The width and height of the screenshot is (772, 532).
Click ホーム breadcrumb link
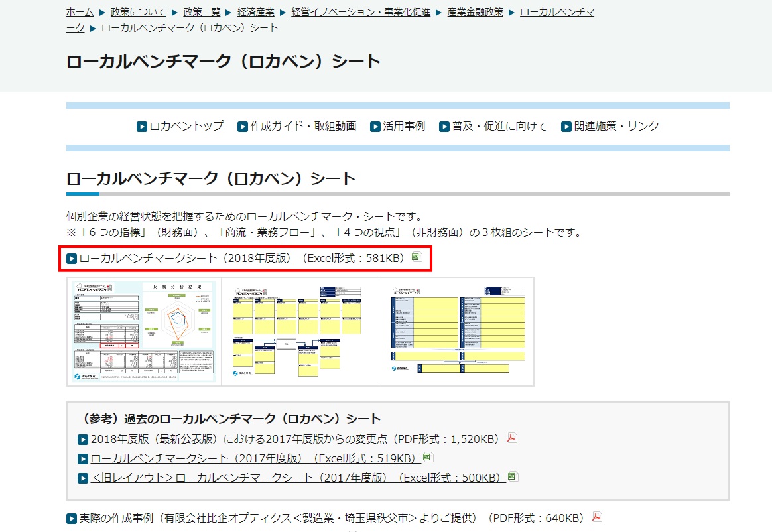(x=80, y=12)
